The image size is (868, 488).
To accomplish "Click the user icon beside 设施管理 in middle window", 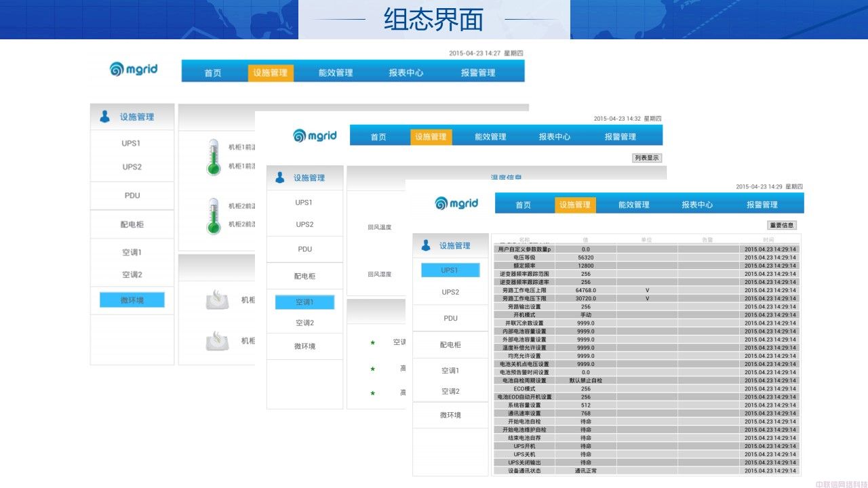I will tap(279, 178).
